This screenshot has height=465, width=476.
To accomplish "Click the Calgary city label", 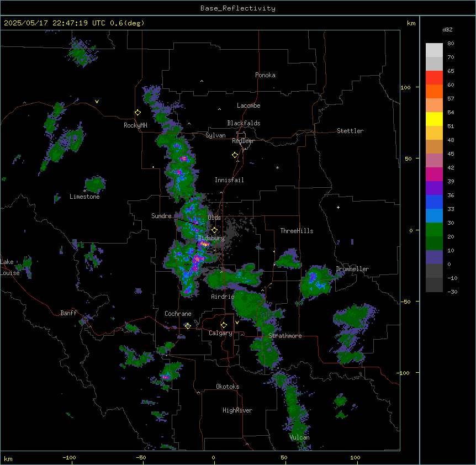I will [221, 333].
